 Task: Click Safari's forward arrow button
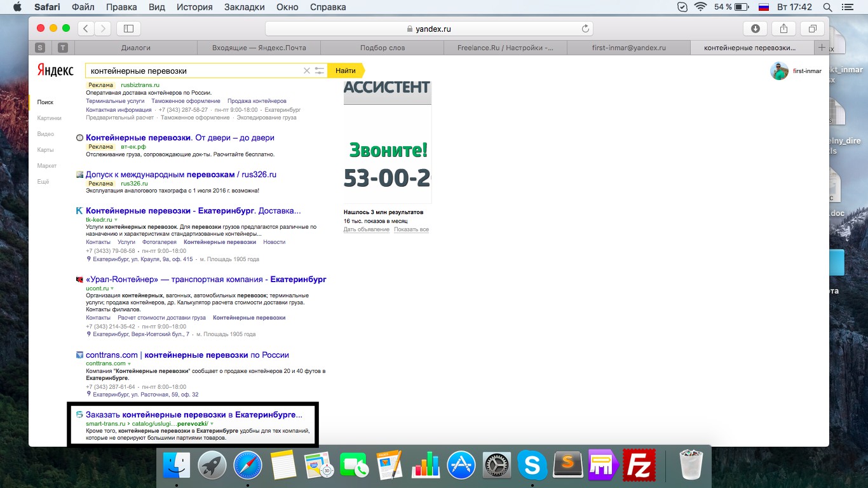[x=103, y=29]
